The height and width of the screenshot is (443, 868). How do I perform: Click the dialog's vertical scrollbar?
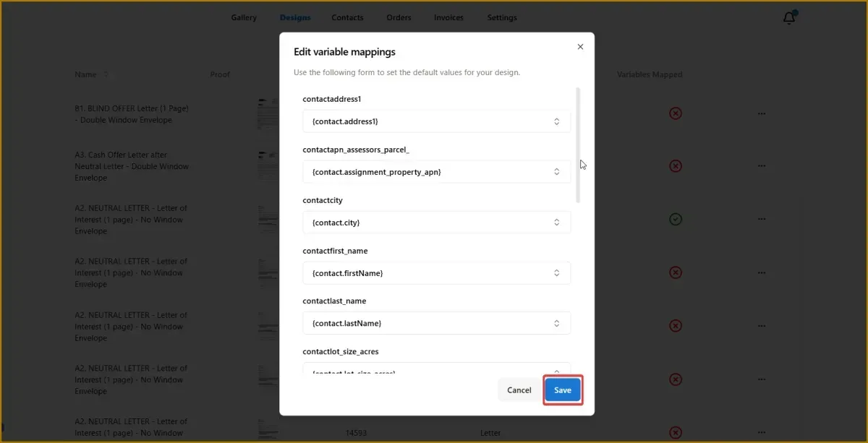coord(577,145)
